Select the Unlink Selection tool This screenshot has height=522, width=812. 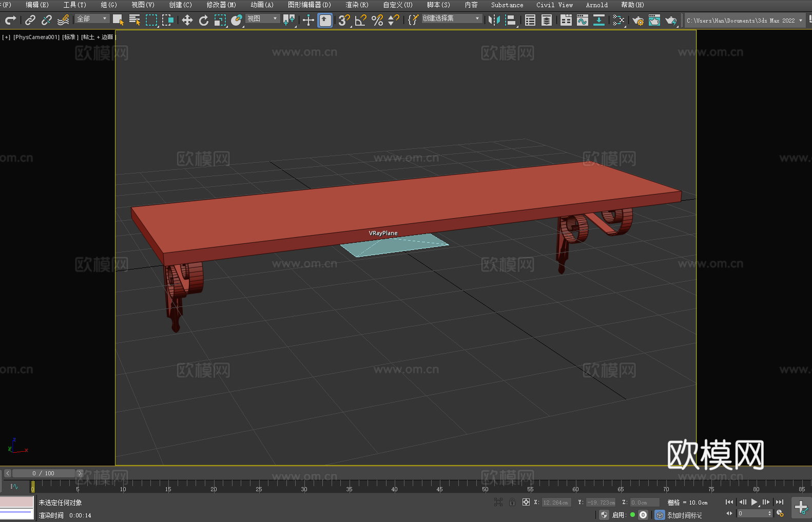[47, 20]
